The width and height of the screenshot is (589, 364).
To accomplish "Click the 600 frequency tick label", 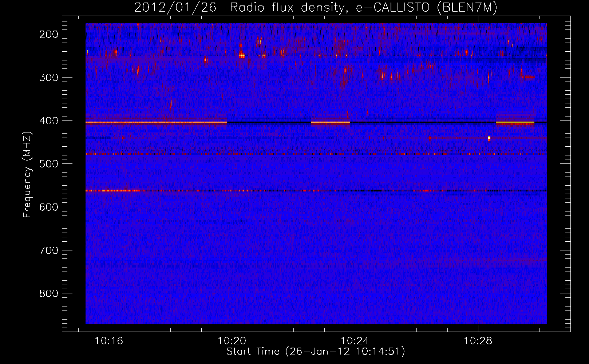I will [x=49, y=207].
